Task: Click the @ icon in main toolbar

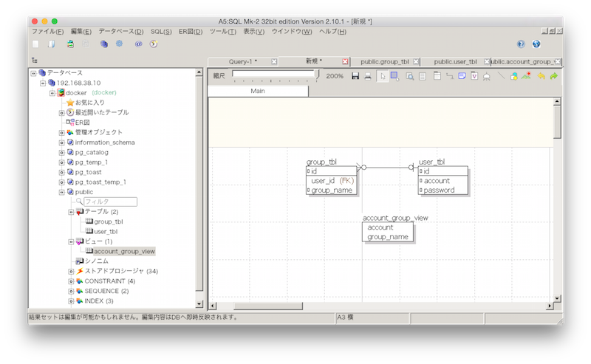Action: [x=138, y=44]
